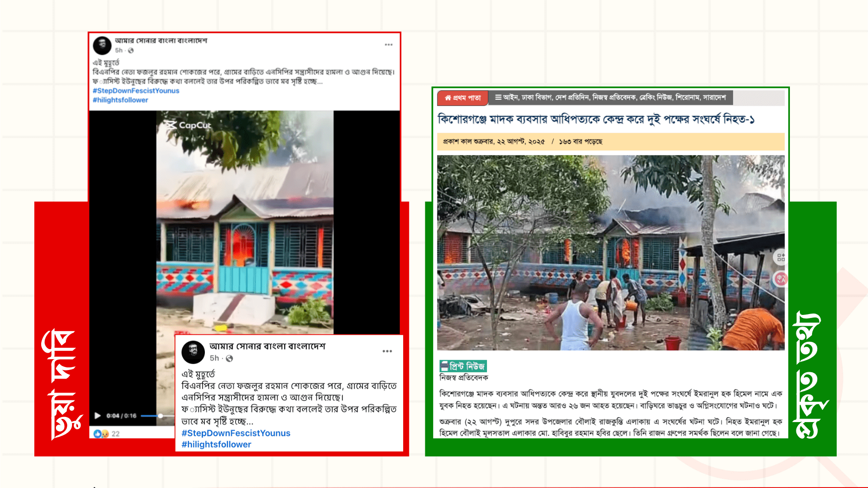Click the inset #hilightsfollower hashtag

pyautogui.click(x=216, y=444)
